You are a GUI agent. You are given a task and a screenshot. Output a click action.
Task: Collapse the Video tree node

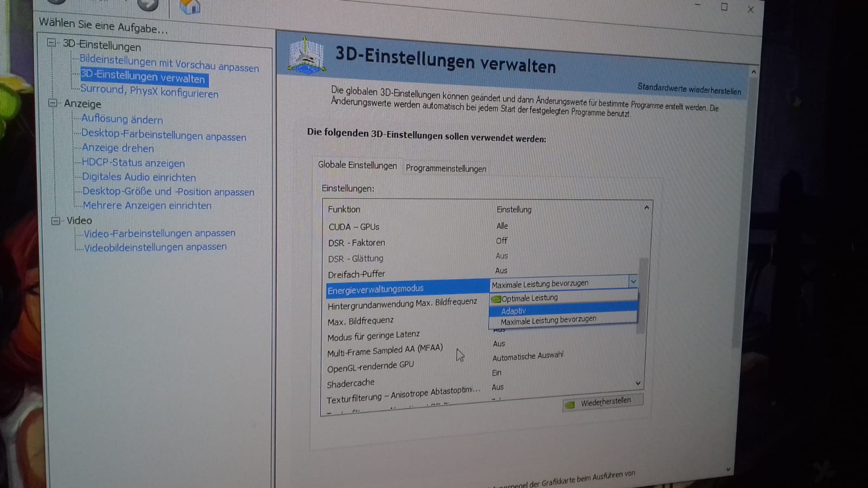(55, 220)
